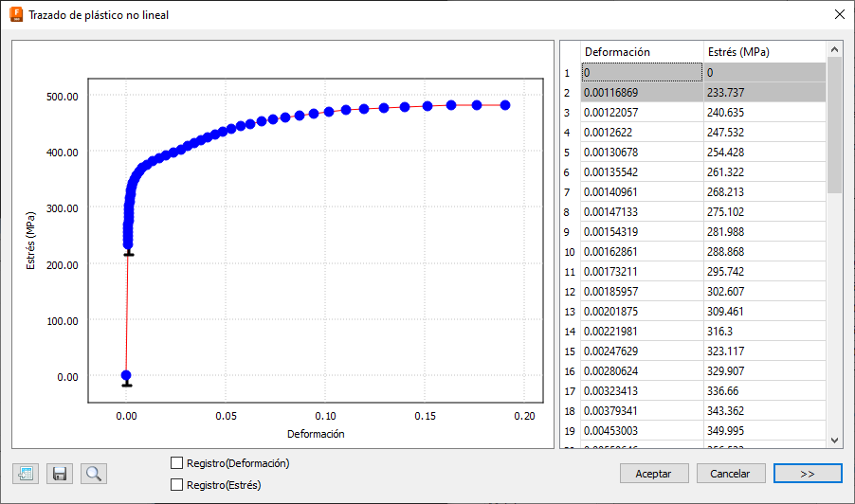This screenshot has height=504, width=855.
Task: Select cell 349.995
Action: (765, 430)
